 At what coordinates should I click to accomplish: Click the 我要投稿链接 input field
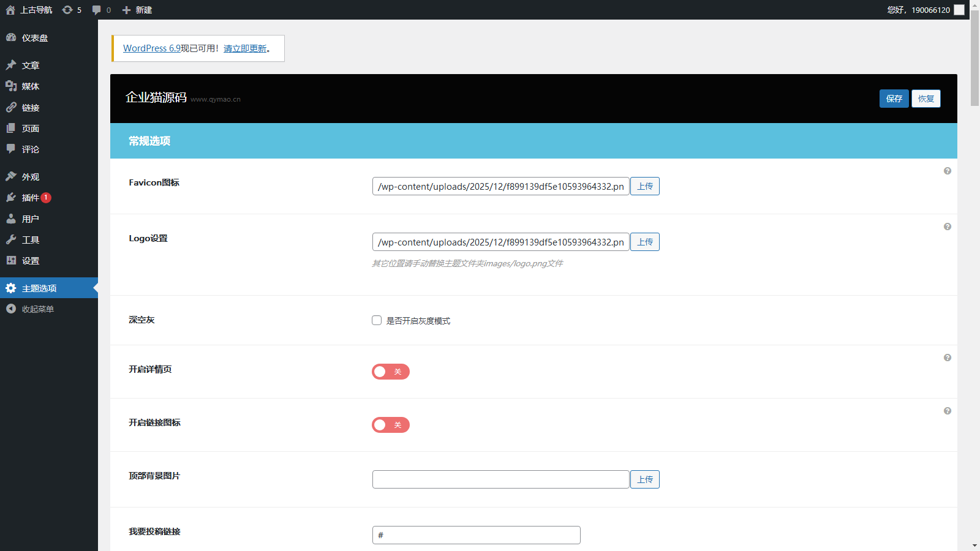click(x=476, y=535)
